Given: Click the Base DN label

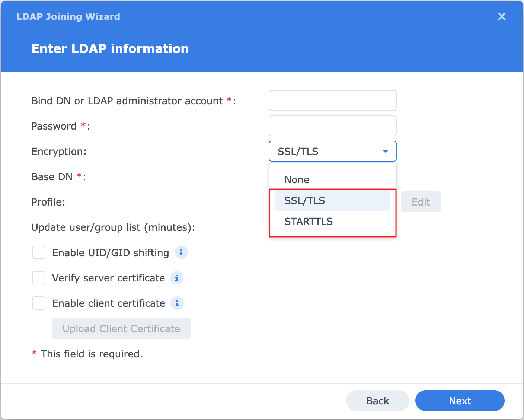Looking at the screenshot, I should pos(52,177).
